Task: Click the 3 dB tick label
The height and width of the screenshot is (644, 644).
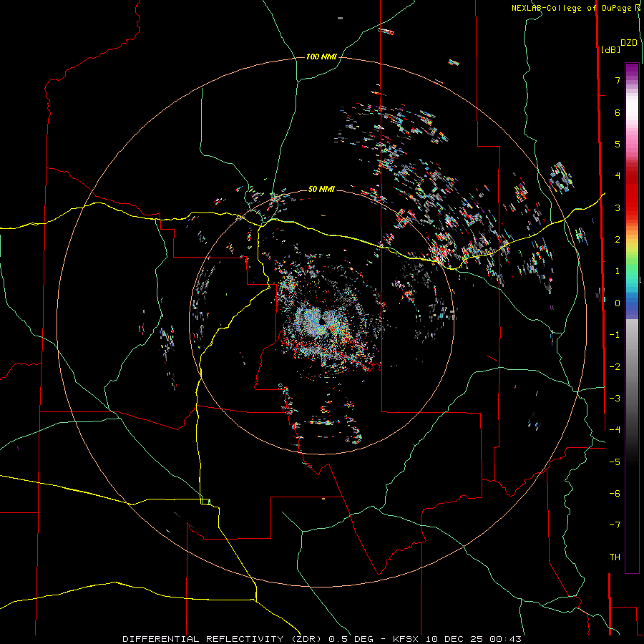Action: tap(618, 208)
